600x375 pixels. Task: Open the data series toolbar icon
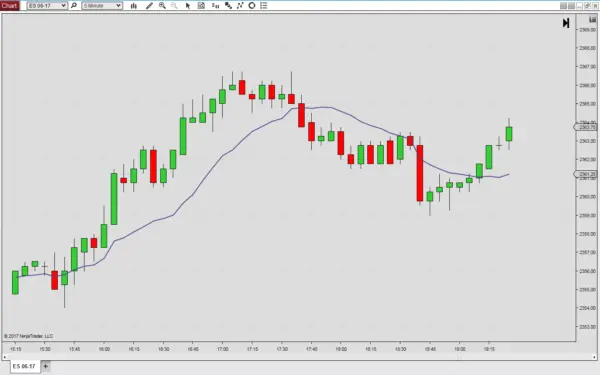click(228, 6)
